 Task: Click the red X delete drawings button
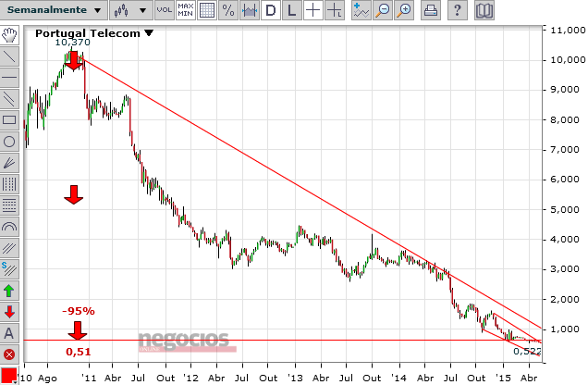click(x=9, y=354)
